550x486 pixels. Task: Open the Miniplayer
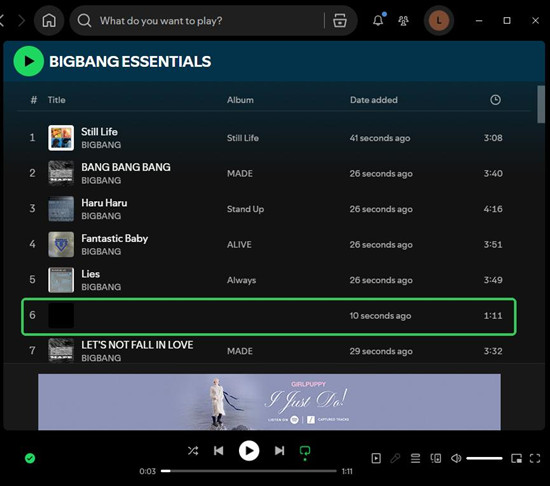(x=516, y=458)
